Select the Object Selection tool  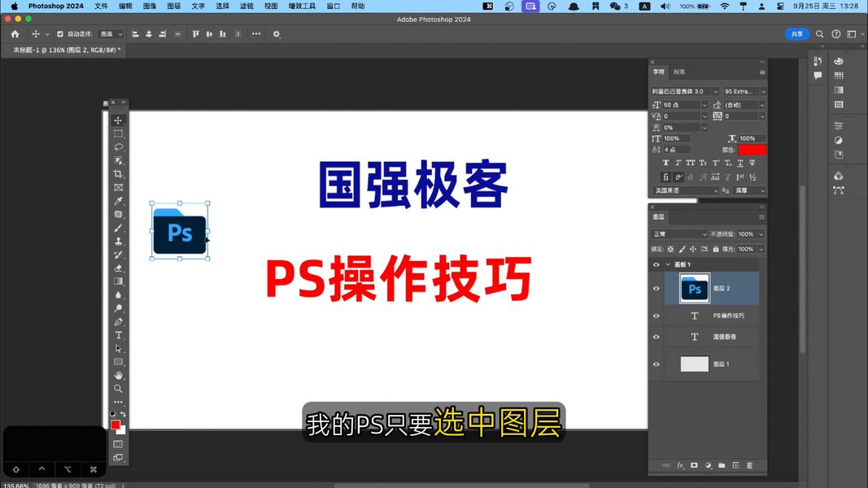tap(118, 160)
